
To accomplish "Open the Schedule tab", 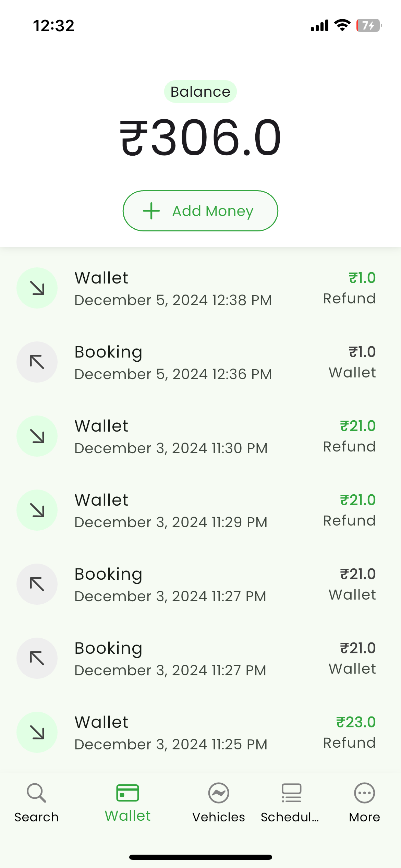I will coord(291,803).
